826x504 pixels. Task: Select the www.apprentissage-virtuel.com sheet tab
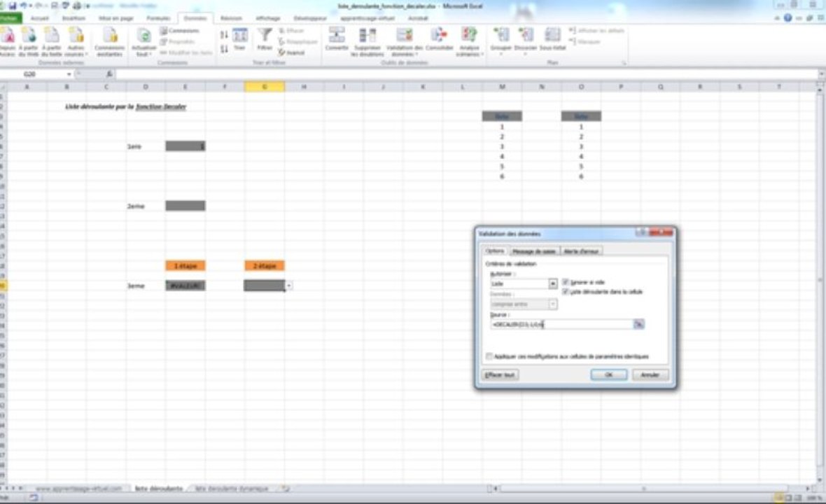tap(79, 489)
